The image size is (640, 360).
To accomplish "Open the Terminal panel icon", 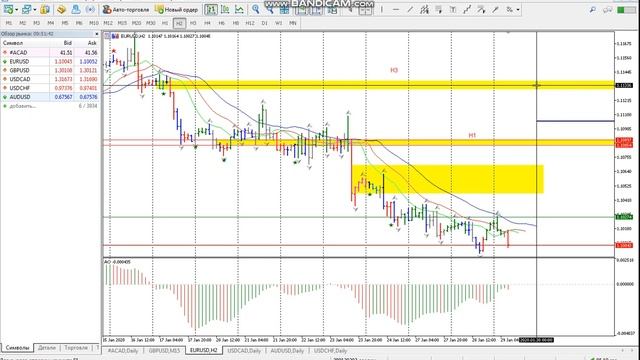I will pos(91,9).
